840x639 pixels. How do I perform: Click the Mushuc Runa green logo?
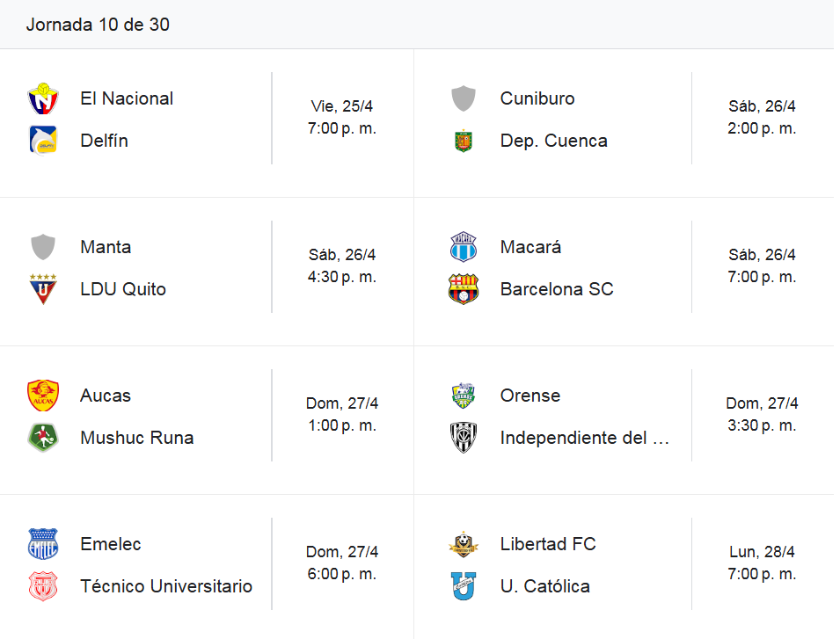pyautogui.click(x=43, y=438)
